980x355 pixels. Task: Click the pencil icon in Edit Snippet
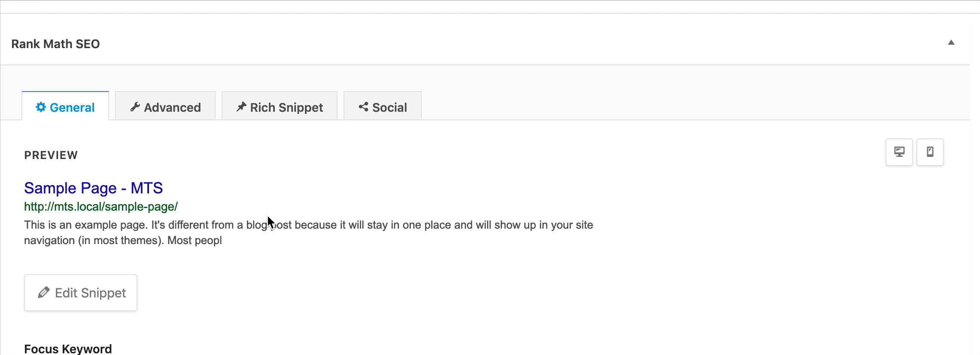pos(44,293)
